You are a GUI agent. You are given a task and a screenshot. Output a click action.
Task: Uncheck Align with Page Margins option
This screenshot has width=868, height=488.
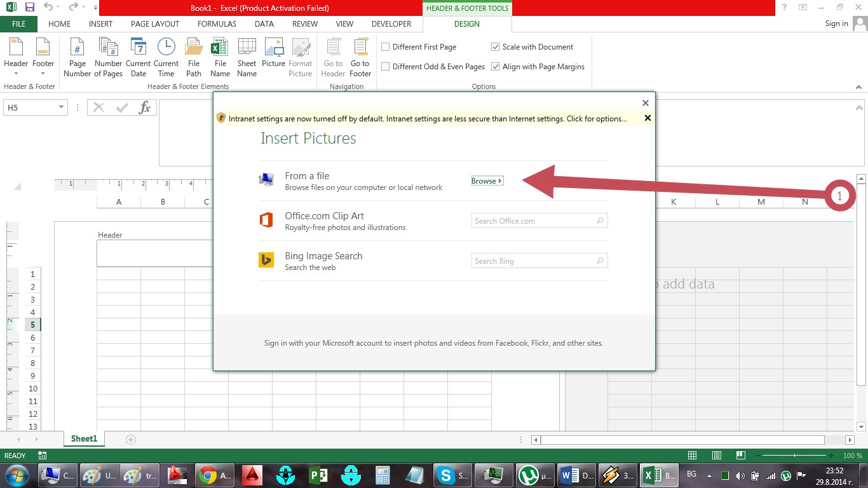point(495,67)
